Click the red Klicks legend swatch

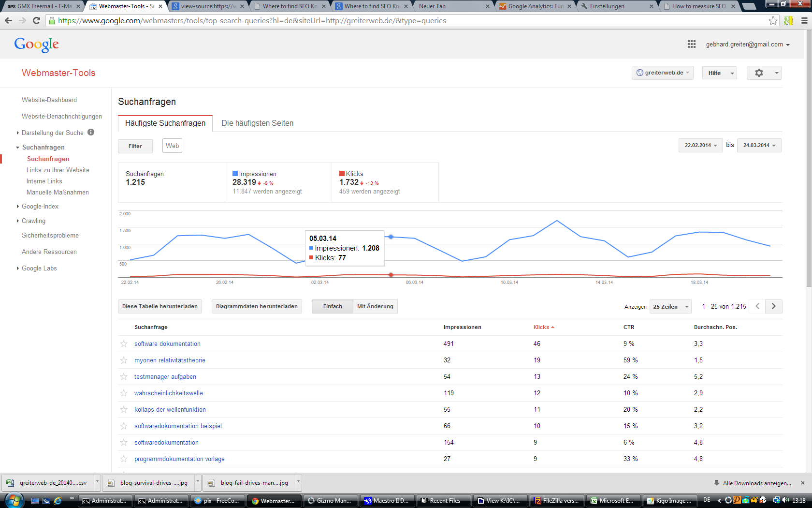[342, 174]
